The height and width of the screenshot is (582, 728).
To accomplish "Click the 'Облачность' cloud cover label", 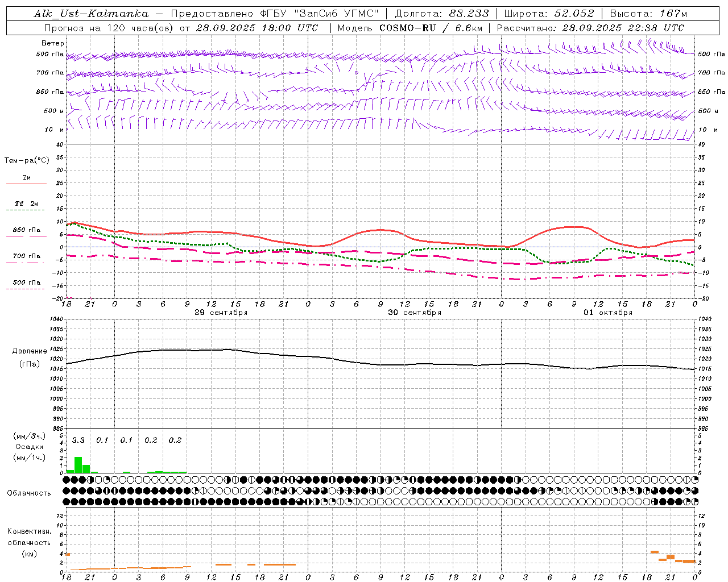I will pos(29,493).
